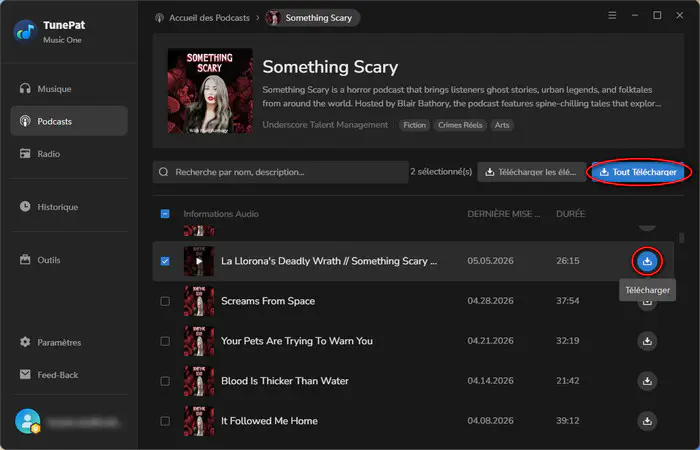The image size is (700, 450).
Task: Click the It Followed Me Home title
Action: click(269, 421)
